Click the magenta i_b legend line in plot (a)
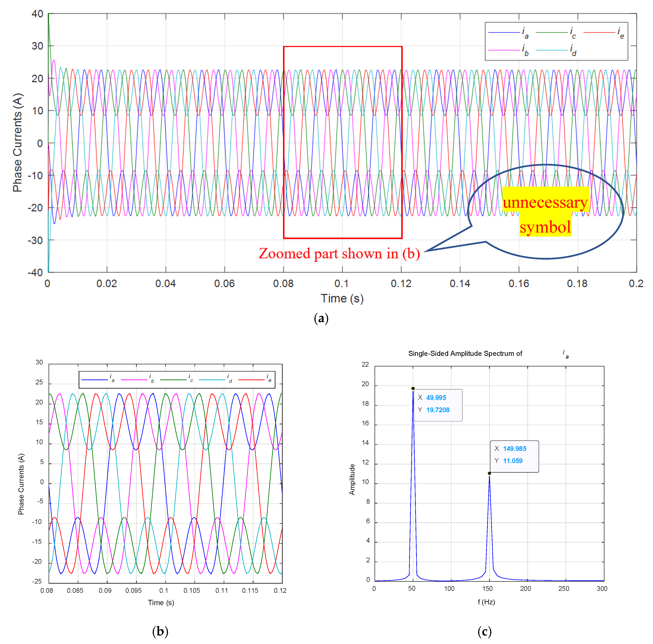 click(x=504, y=50)
